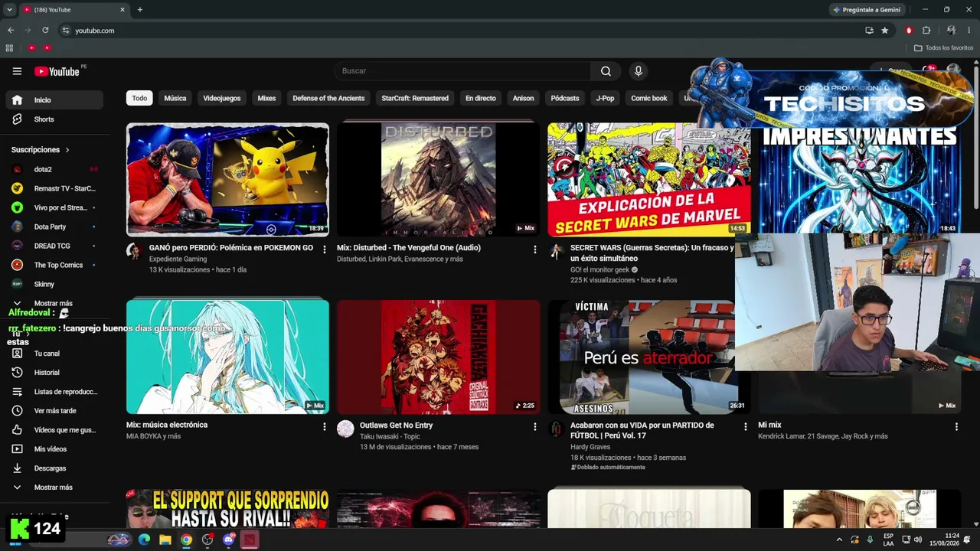This screenshot has width=980, height=551.
Task: Open the volume control in system tray
Action: [x=918, y=540]
